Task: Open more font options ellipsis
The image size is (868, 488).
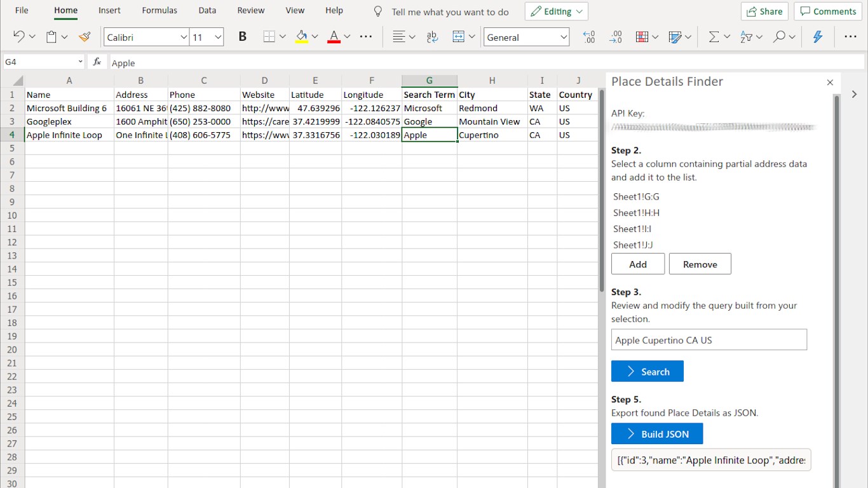Action: pos(366,37)
